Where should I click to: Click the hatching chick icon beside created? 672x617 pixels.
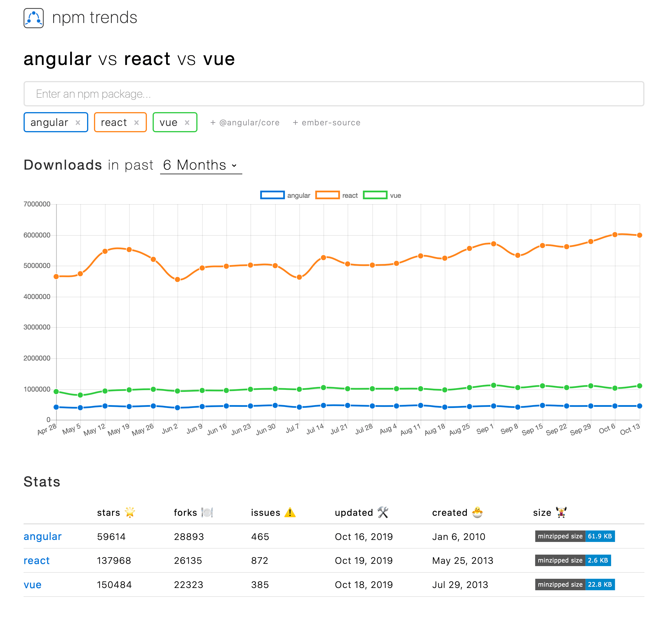pos(477,512)
